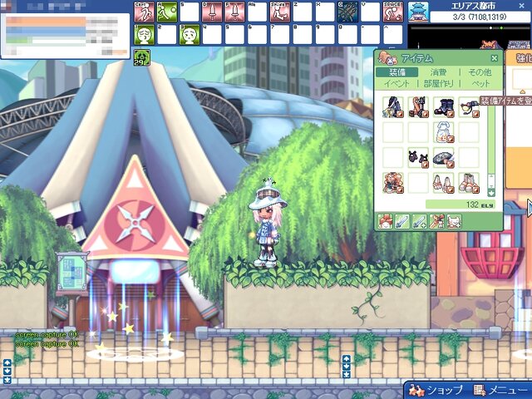Select the orange boot item in first row
This screenshot has height=399, width=532.
418,107
